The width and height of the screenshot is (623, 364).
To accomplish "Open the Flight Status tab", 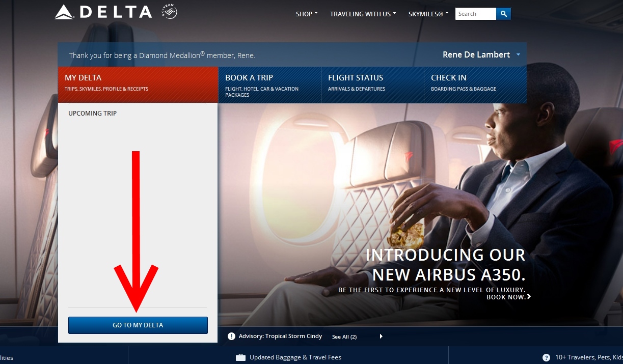I will 373,85.
